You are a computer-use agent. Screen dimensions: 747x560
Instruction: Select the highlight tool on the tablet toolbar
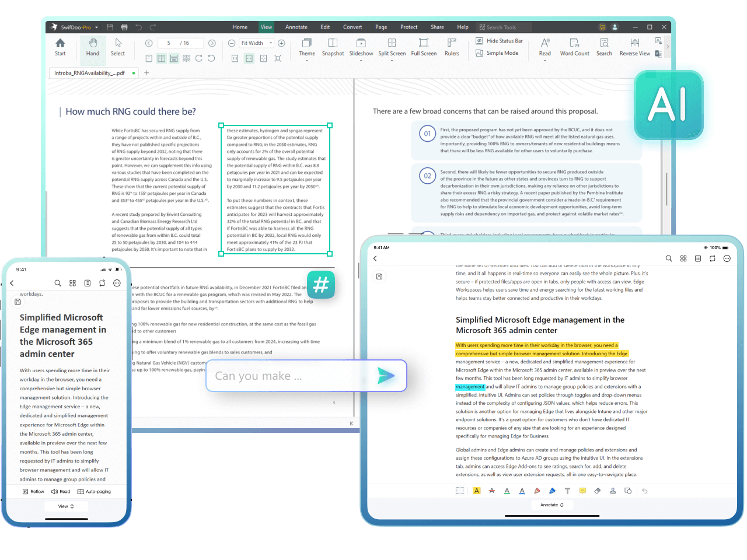tap(477, 491)
